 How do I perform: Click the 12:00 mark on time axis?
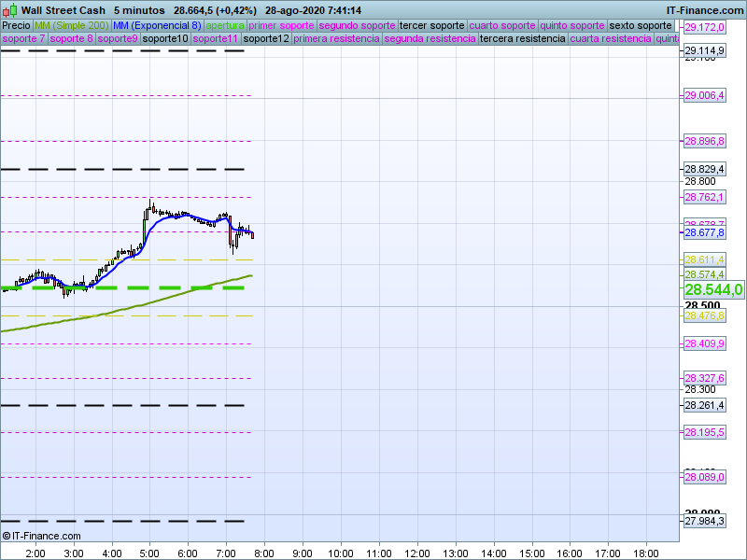pos(417,553)
